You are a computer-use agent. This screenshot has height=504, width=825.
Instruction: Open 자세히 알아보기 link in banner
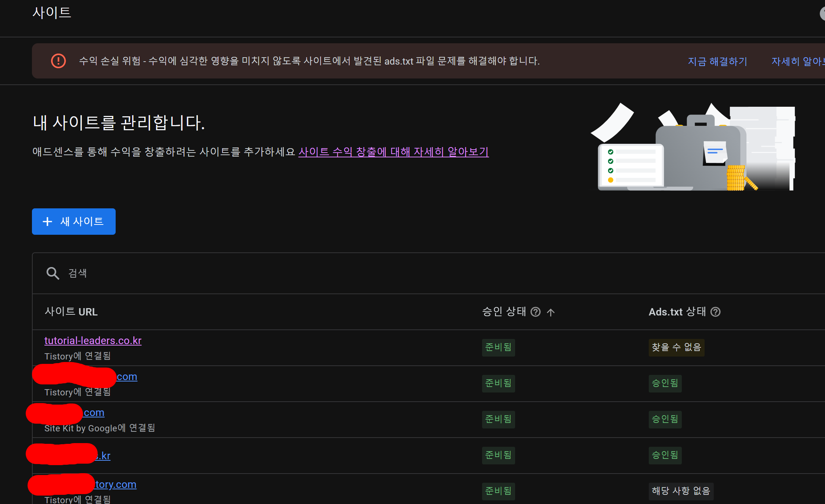797,61
